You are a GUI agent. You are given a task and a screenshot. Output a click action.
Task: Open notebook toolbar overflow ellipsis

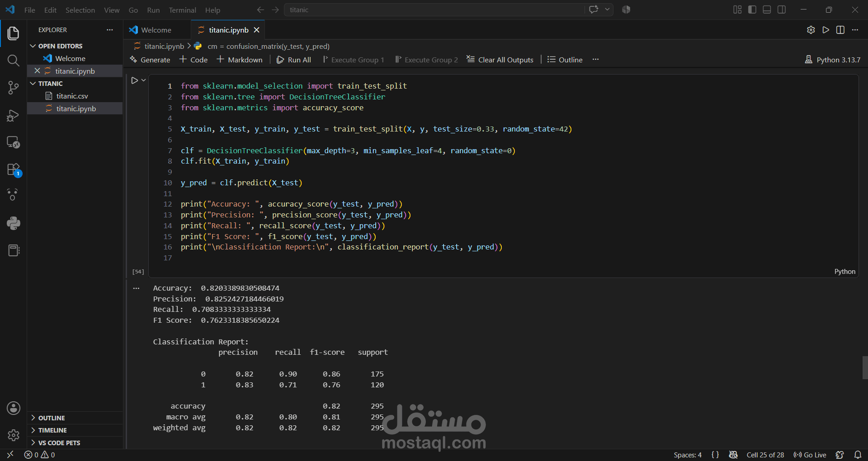596,60
